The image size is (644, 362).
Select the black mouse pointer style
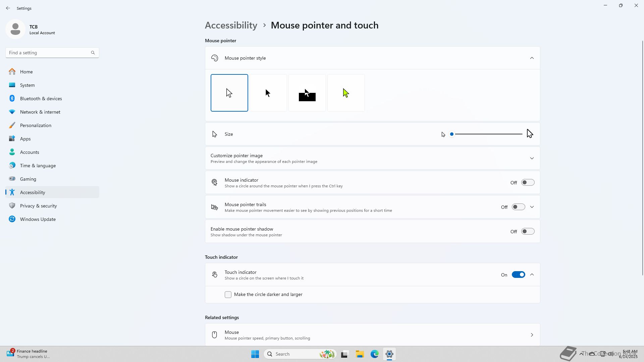[x=268, y=93]
